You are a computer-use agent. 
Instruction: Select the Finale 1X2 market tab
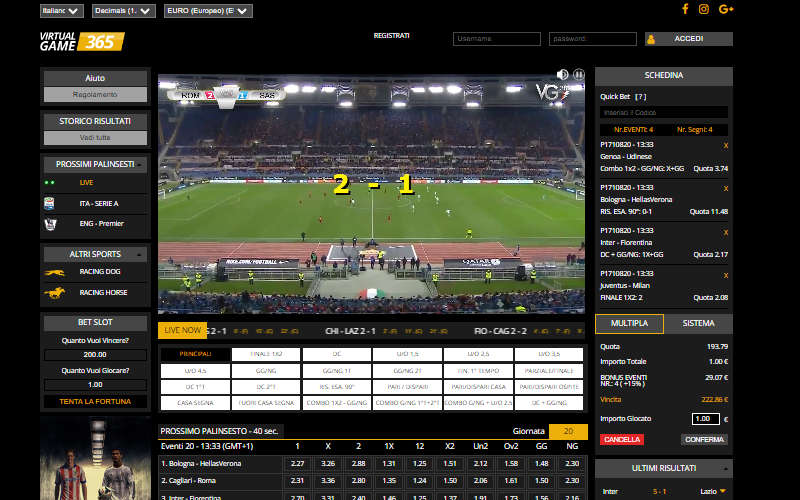tap(266, 354)
